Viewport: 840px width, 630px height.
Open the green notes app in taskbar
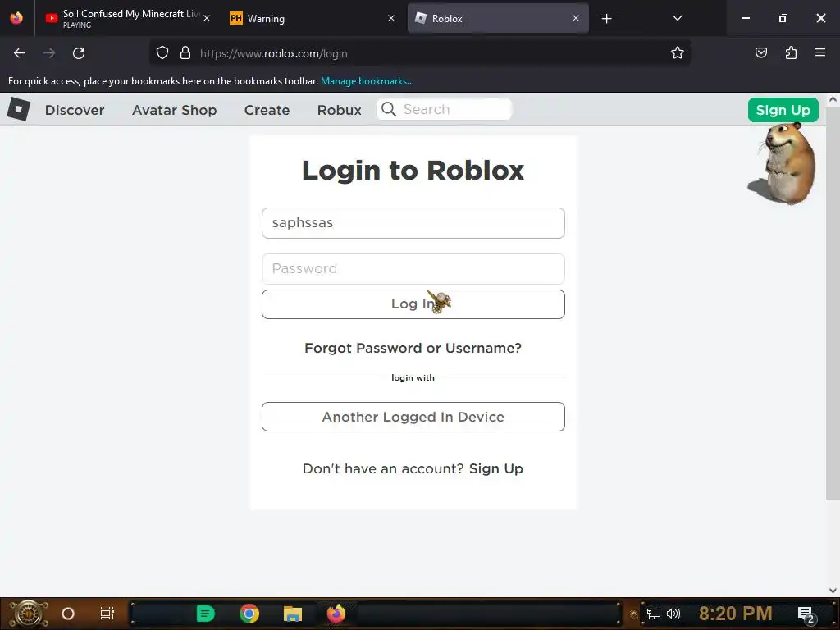(205, 614)
